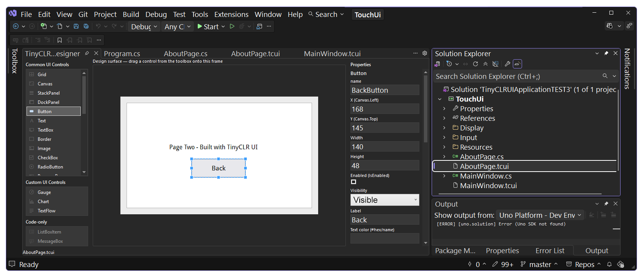Click the Toggle Bookmark icon
Screen dimensions: 644x277
(60, 40)
